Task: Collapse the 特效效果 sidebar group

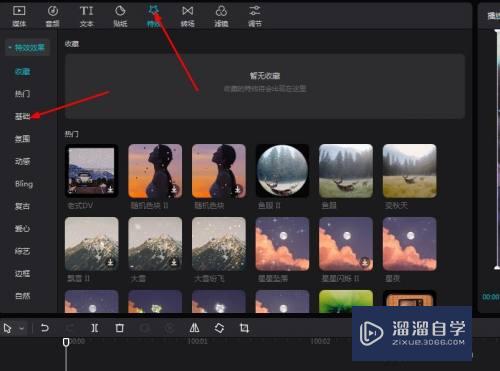Action: [x=27, y=48]
